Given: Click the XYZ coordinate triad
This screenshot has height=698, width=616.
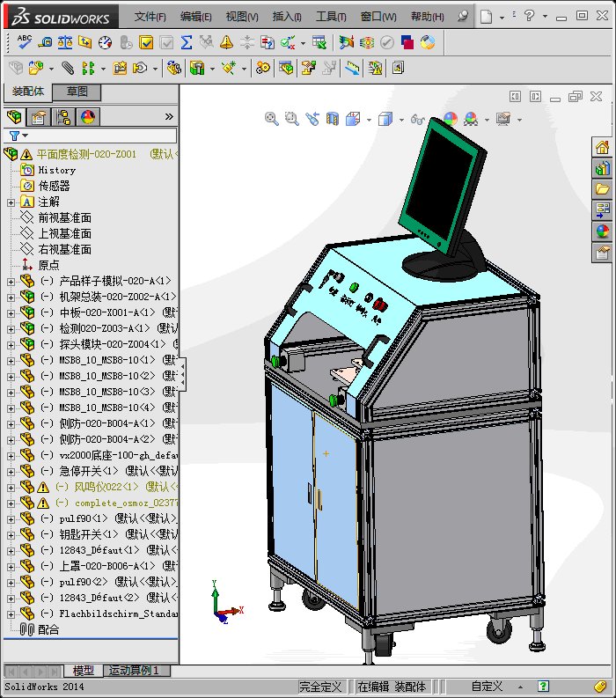Looking at the screenshot, I should pyautogui.click(x=226, y=603).
